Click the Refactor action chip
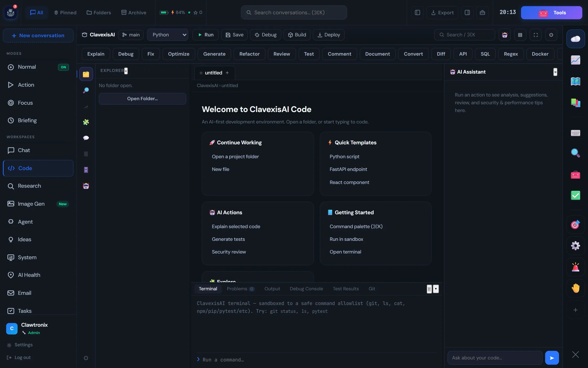This screenshot has width=588, height=368. pyautogui.click(x=249, y=54)
